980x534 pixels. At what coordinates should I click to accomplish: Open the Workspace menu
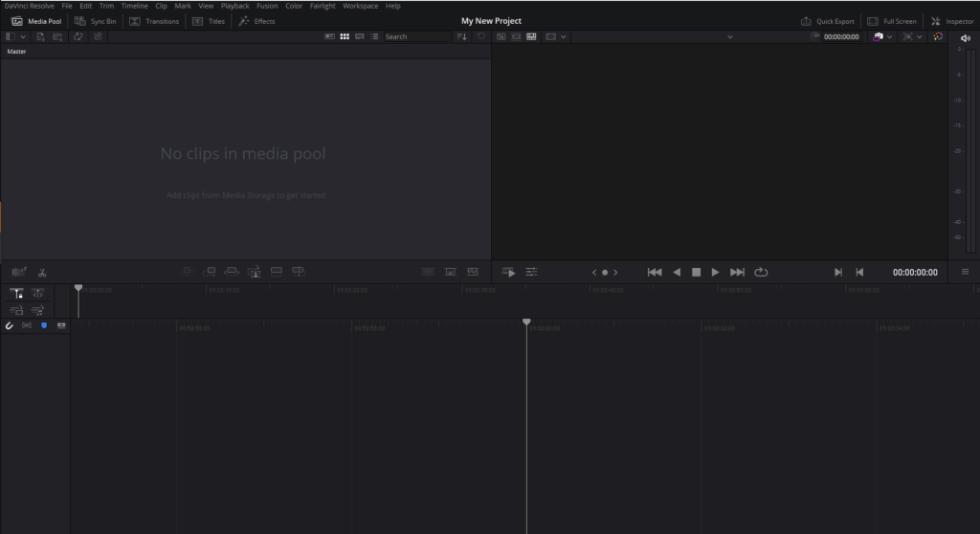tap(360, 6)
